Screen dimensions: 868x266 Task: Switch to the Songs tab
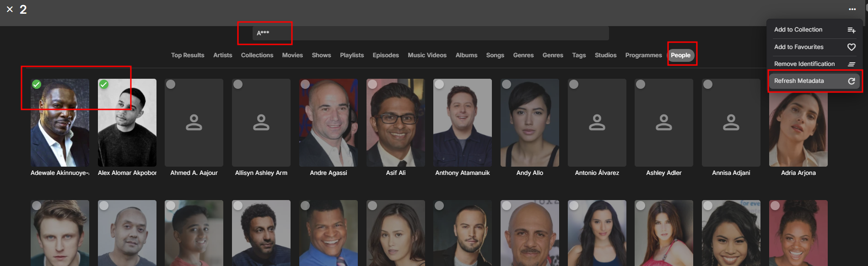[x=495, y=55]
